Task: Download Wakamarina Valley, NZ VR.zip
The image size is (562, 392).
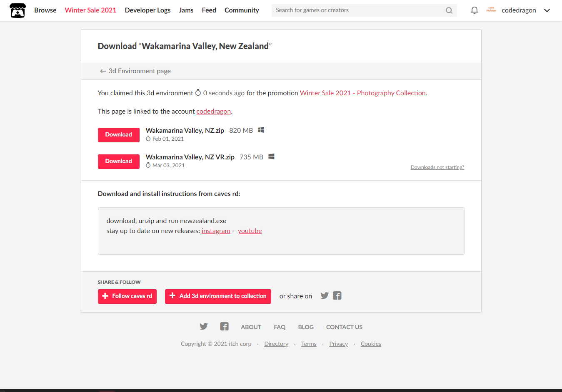Action: pyautogui.click(x=119, y=161)
